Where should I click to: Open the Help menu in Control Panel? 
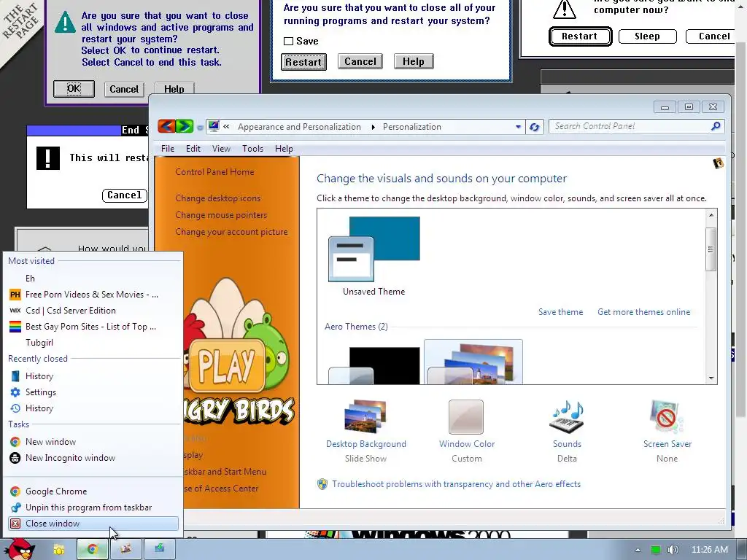284,149
